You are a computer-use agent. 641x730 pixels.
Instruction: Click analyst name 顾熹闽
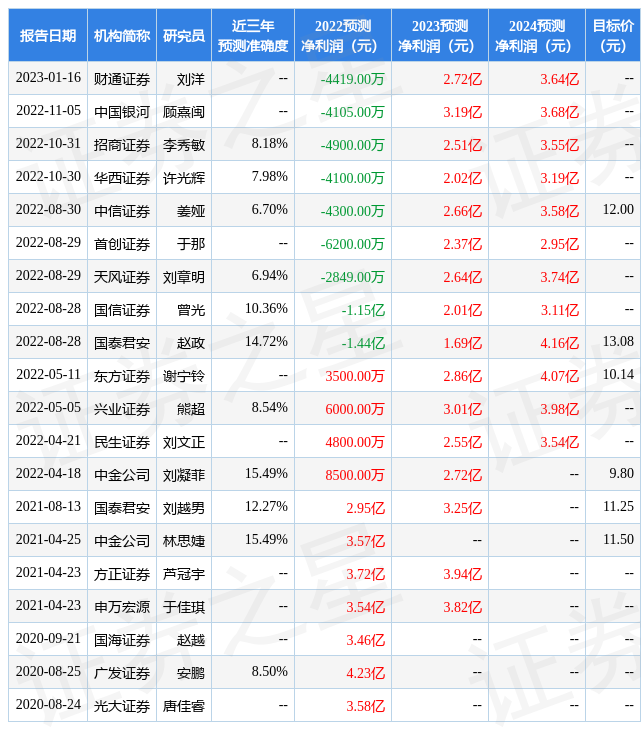tap(184, 112)
